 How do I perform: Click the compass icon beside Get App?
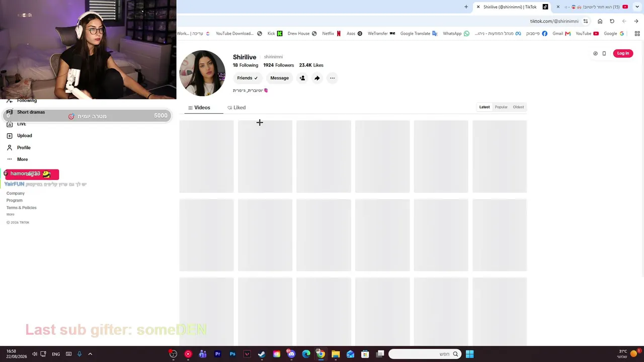click(x=595, y=53)
